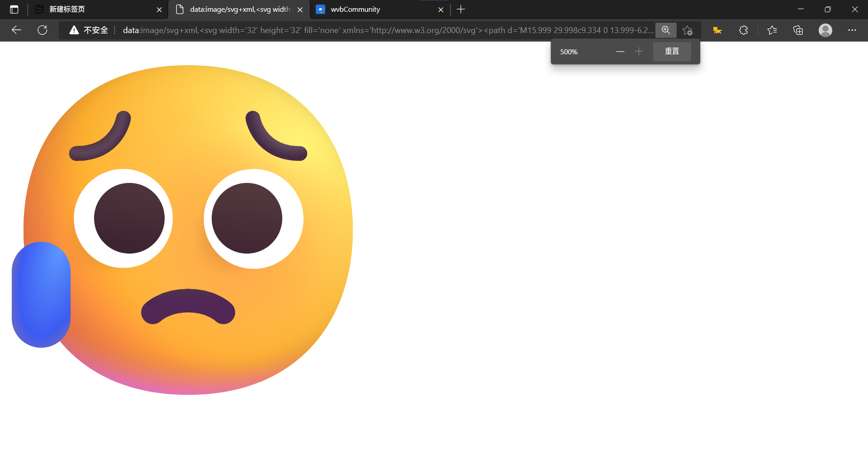Open the user profile avatar
This screenshot has height=465, width=868.
click(825, 30)
